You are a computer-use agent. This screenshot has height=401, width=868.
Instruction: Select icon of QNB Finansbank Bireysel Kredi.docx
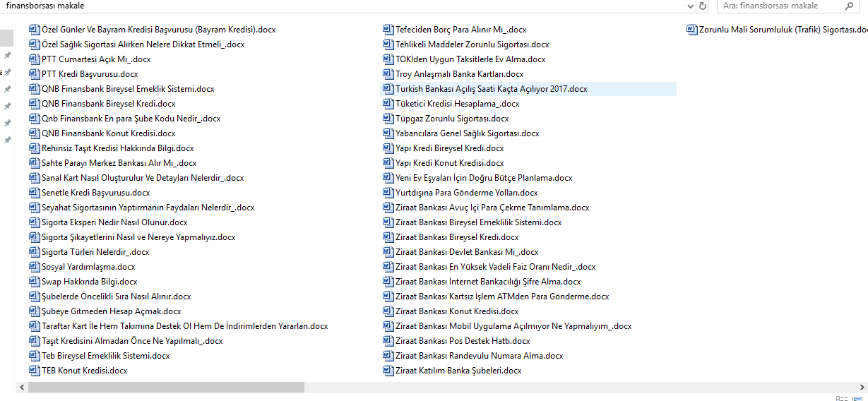click(35, 104)
